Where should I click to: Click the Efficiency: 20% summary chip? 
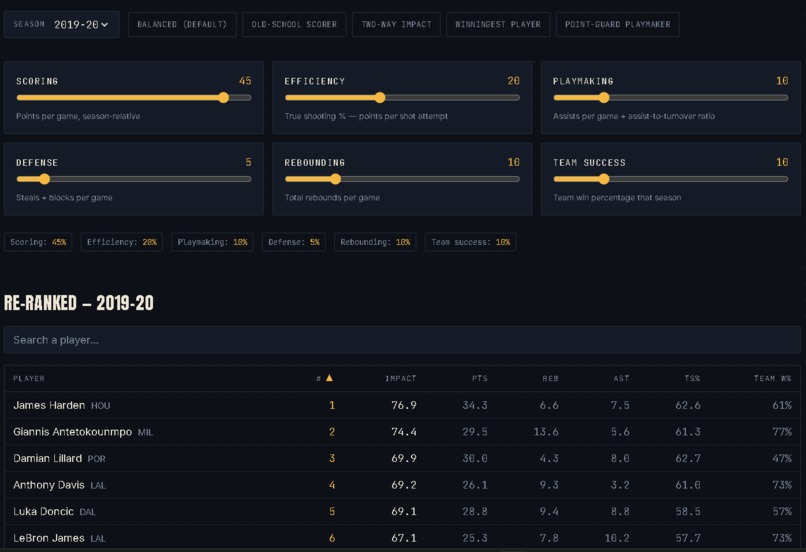tap(122, 242)
